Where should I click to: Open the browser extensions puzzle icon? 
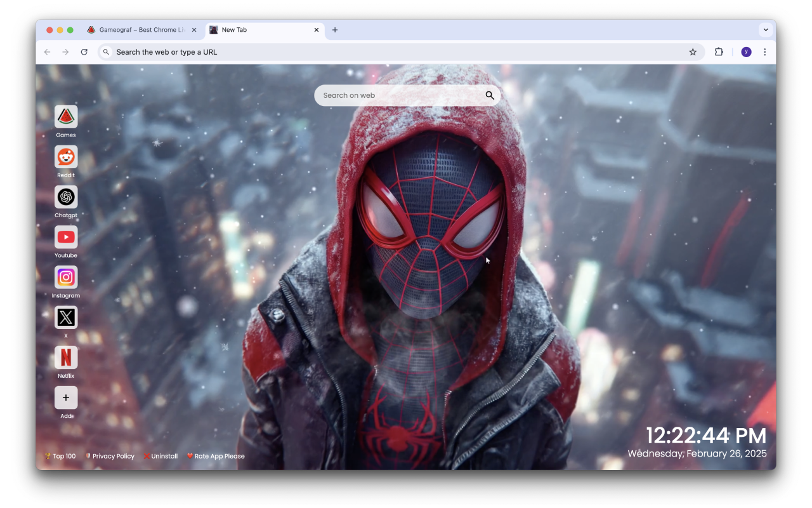pyautogui.click(x=719, y=51)
